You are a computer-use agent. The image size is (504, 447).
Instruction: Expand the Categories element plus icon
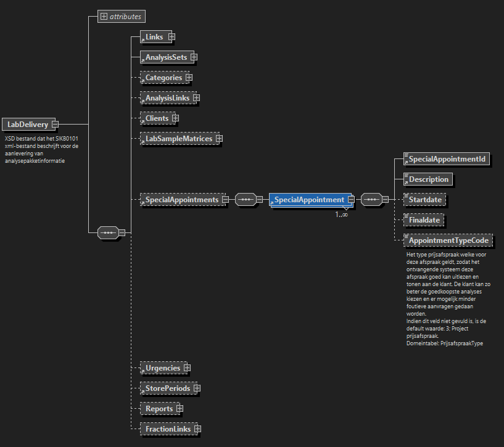(x=189, y=78)
